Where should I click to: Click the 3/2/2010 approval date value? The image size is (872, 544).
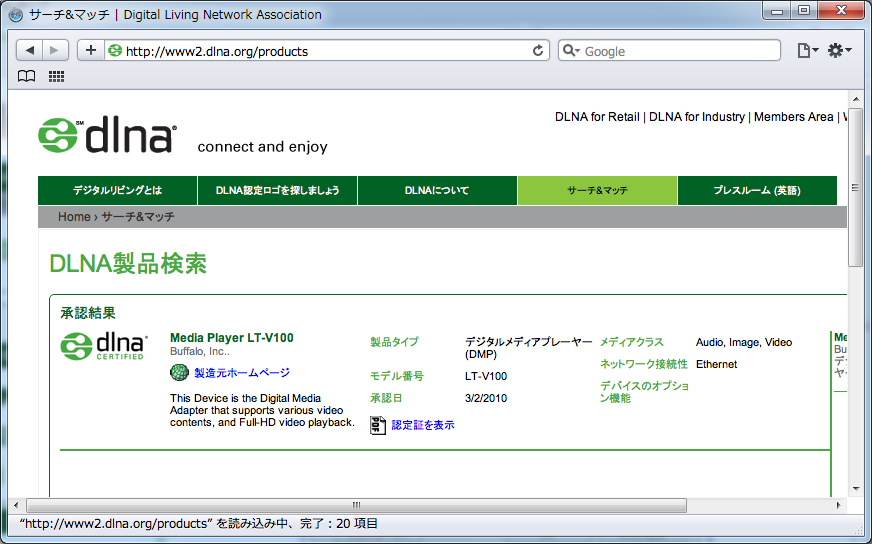click(x=485, y=398)
